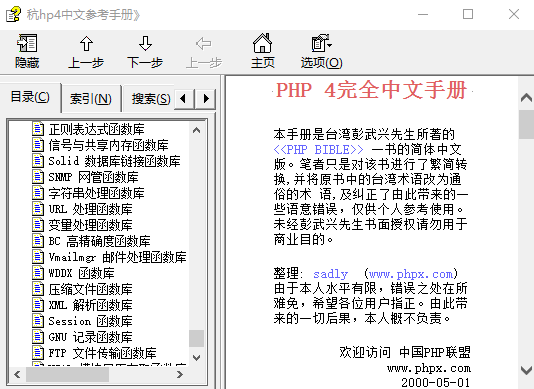Click the tab strip left scroll arrow
The image size is (534, 389).
click(x=184, y=99)
